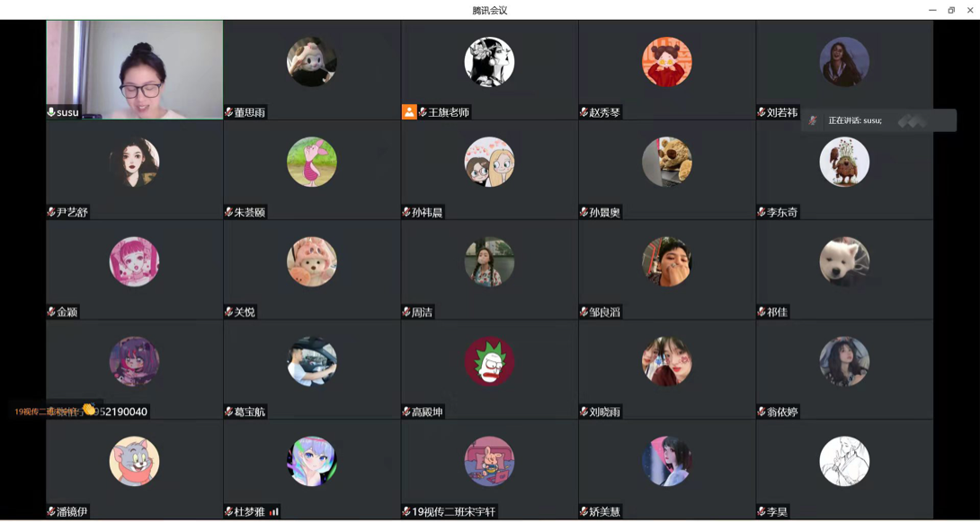This screenshot has height=522, width=980.
Task: Click the muted mic icon in the 正在讲话 popup
Action: click(813, 120)
